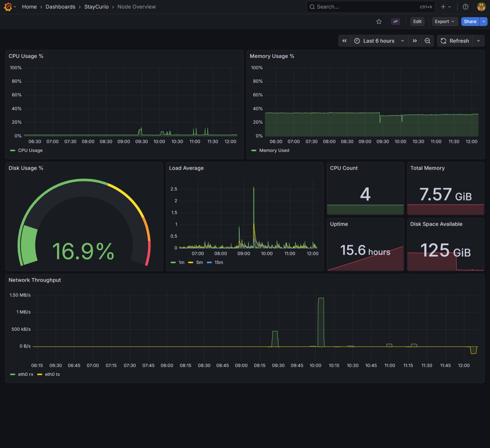Click the Disk Usage % panel title
490x448 pixels.
26,168
